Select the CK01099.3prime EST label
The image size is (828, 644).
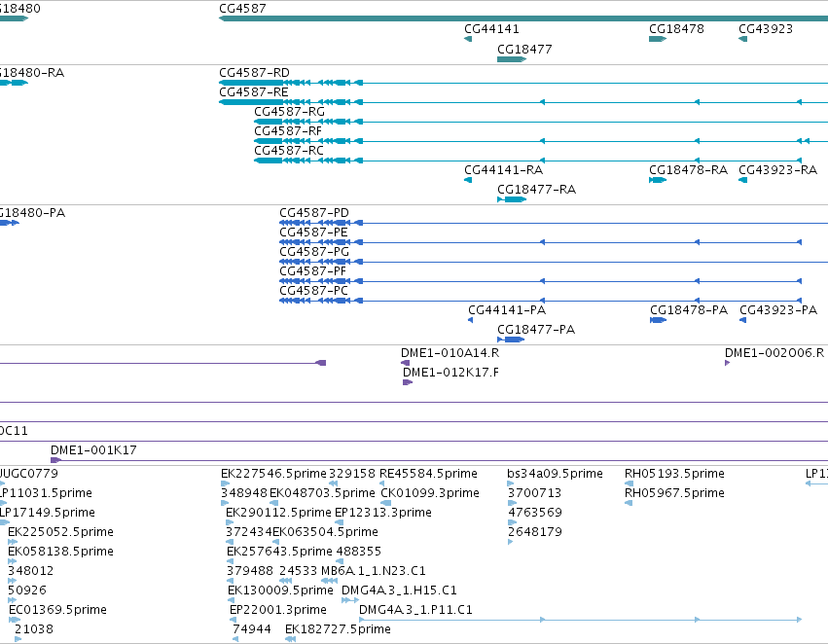click(430, 493)
